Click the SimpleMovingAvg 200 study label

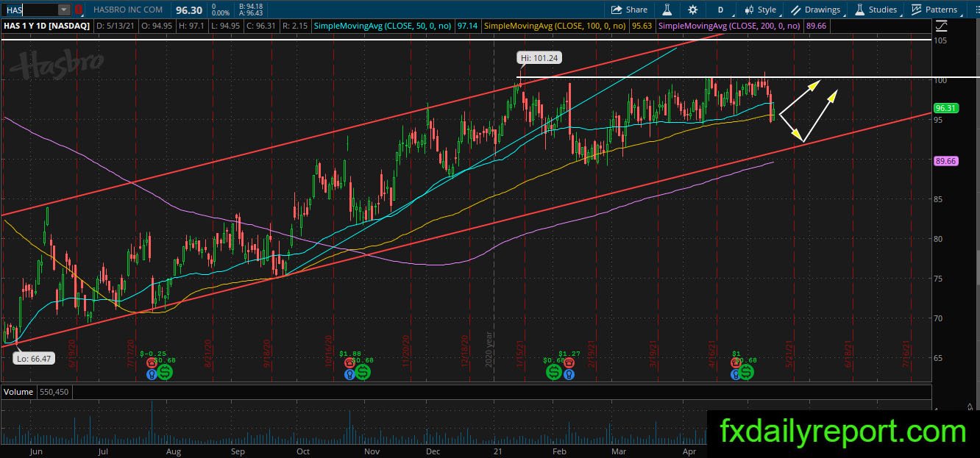730,26
